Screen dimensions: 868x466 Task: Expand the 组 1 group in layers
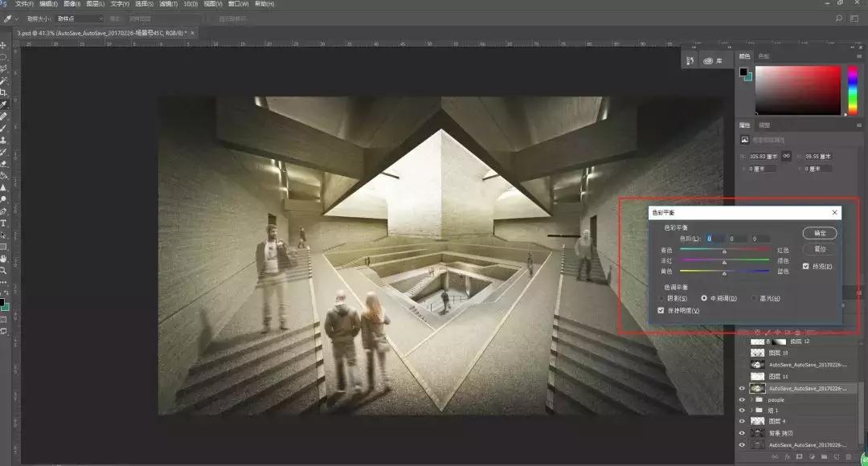(751, 410)
